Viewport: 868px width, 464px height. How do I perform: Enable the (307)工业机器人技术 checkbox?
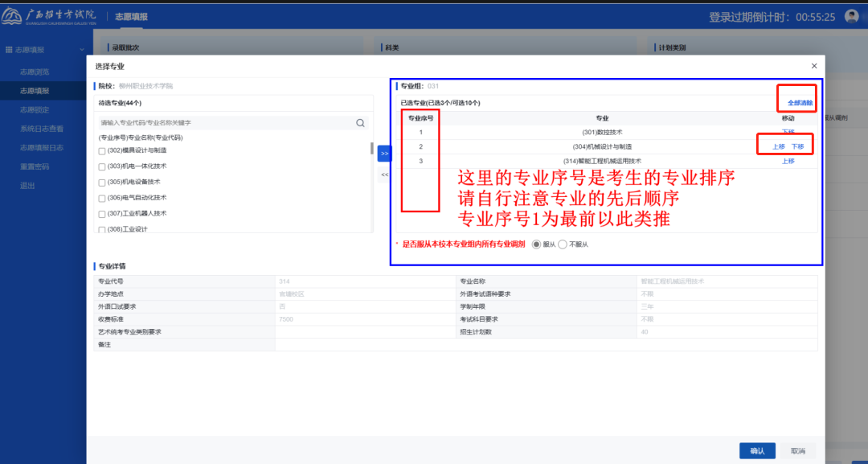pos(102,214)
